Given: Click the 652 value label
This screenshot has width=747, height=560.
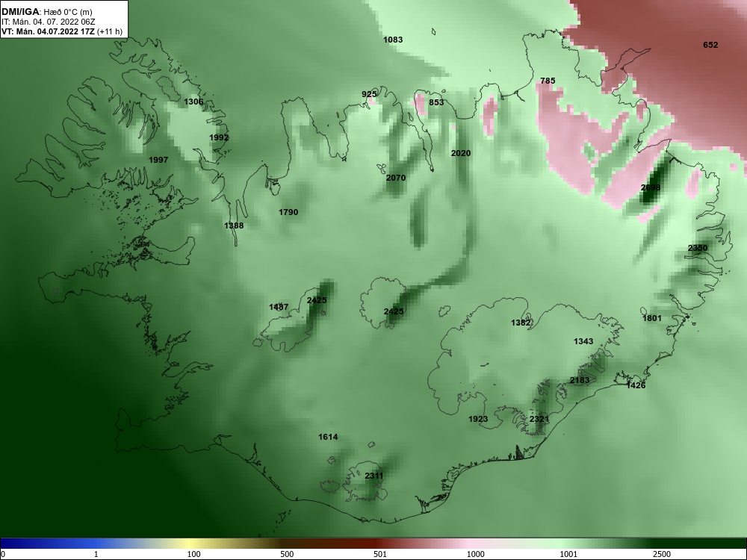Looking at the screenshot, I should coord(710,46).
